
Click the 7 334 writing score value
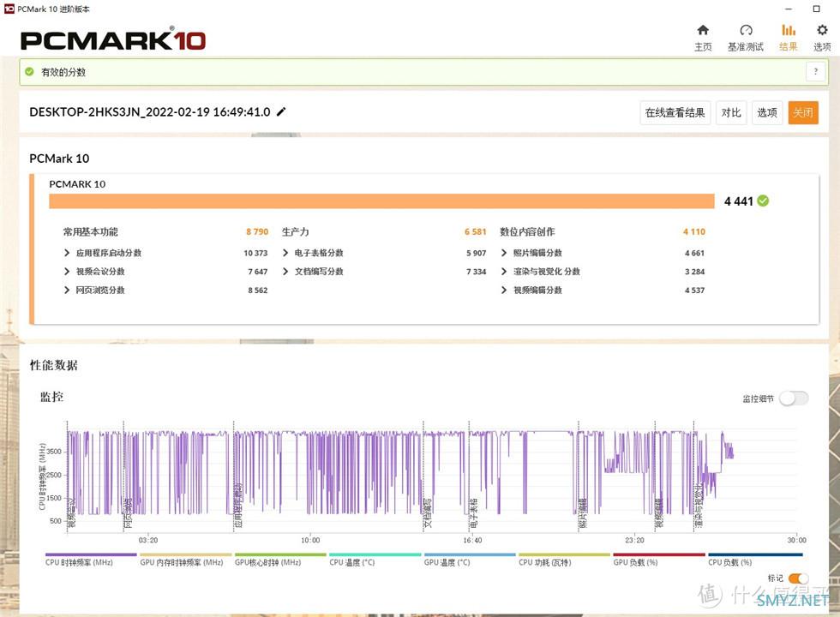click(477, 272)
